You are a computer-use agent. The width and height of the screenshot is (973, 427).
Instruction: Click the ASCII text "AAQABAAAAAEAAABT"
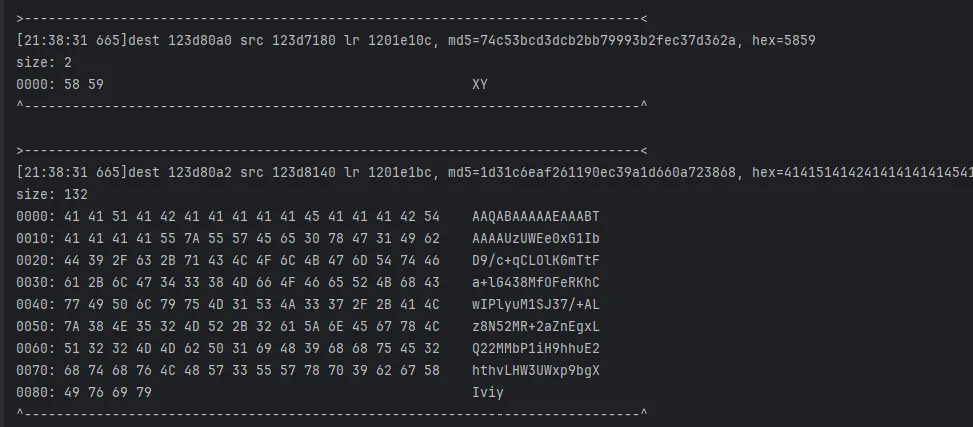(x=536, y=216)
